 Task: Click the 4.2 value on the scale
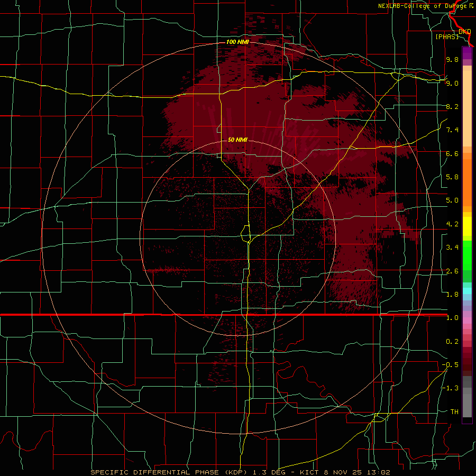452,224
